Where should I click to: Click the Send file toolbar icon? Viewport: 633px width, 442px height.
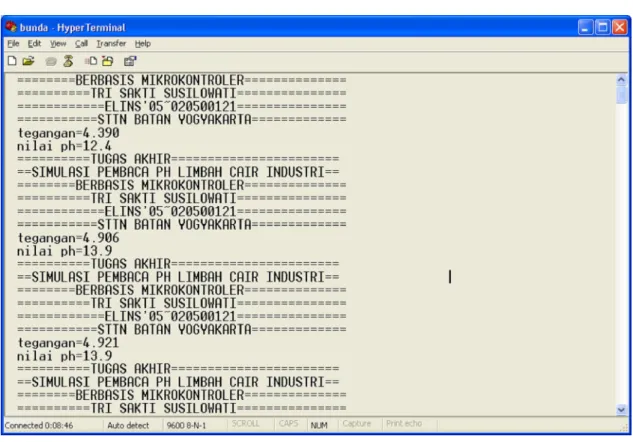[x=90, y=61]
